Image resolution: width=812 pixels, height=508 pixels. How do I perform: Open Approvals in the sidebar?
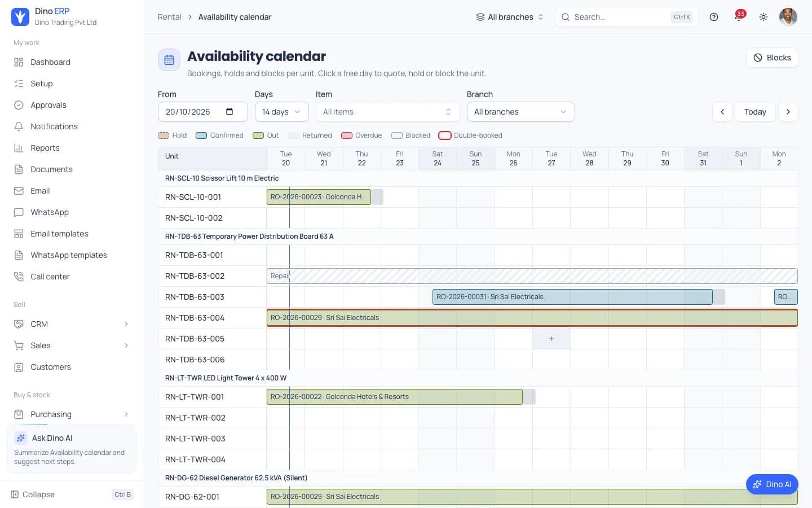(72, 105)
